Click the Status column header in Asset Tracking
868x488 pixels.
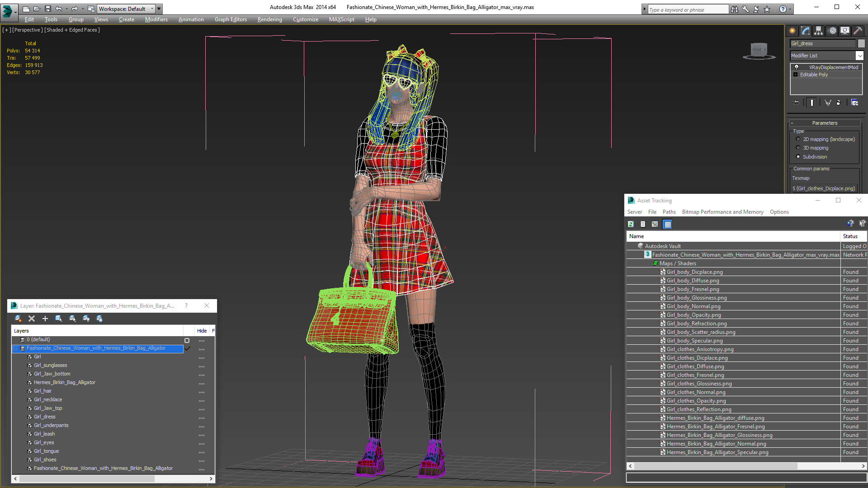click(x=854, y=236)
